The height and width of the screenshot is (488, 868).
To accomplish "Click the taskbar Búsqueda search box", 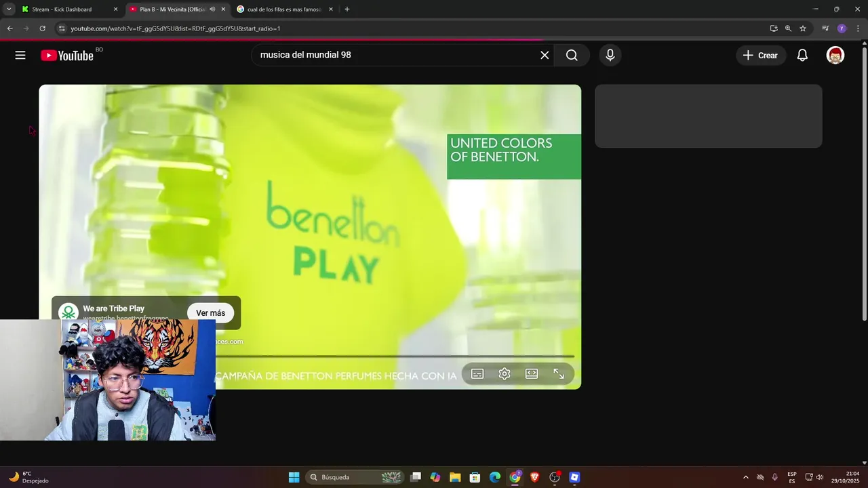I will coord(354,477).
